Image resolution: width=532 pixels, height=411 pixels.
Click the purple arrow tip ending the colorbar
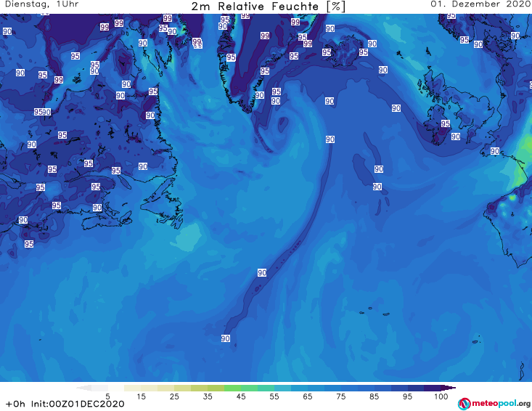tap(449, 388)
